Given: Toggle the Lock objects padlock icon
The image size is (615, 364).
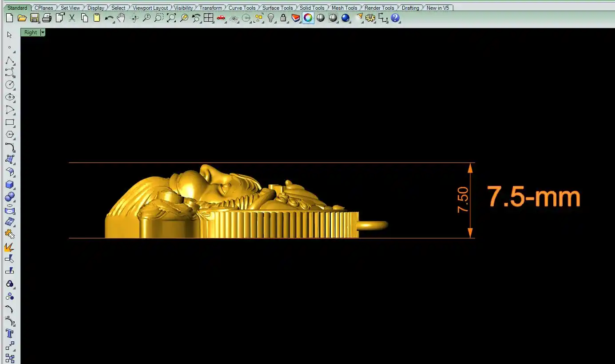Looking at the screenshot, I should point(283,18).
